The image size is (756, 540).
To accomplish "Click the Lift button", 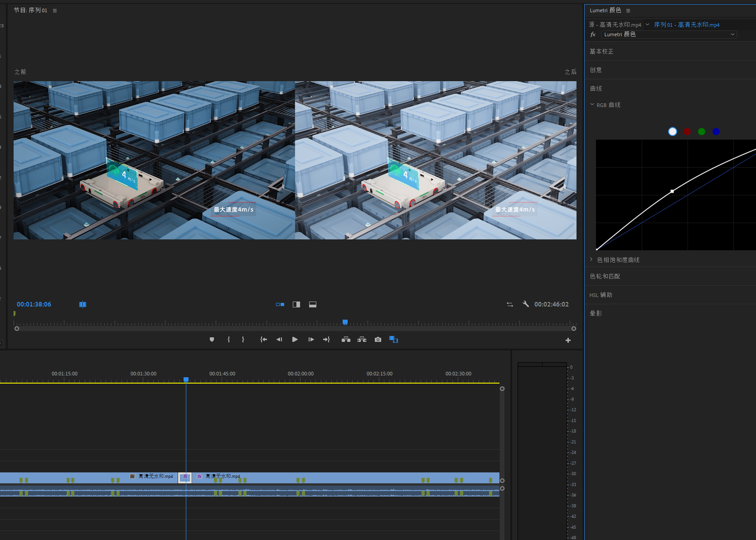I will tap(346, 340).
